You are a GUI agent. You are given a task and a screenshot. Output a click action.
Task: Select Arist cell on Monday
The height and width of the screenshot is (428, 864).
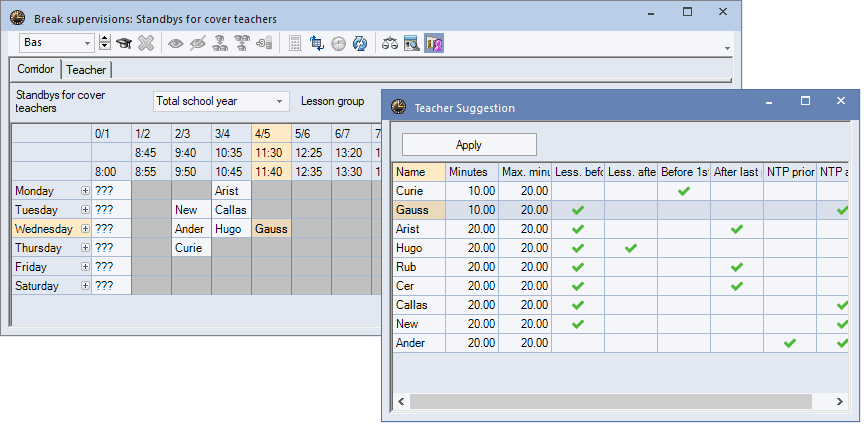coord(231,191)
